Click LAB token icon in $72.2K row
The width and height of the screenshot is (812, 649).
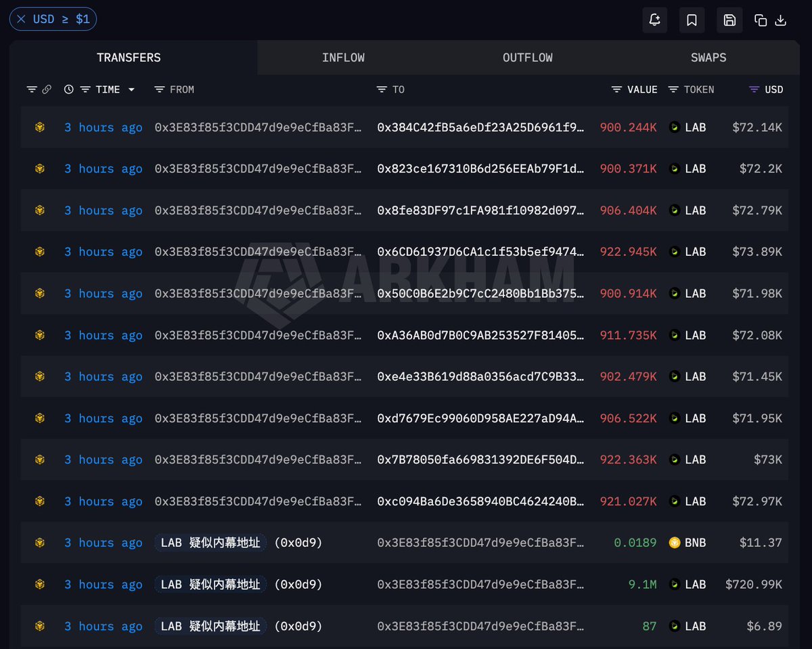coord(674,169)
